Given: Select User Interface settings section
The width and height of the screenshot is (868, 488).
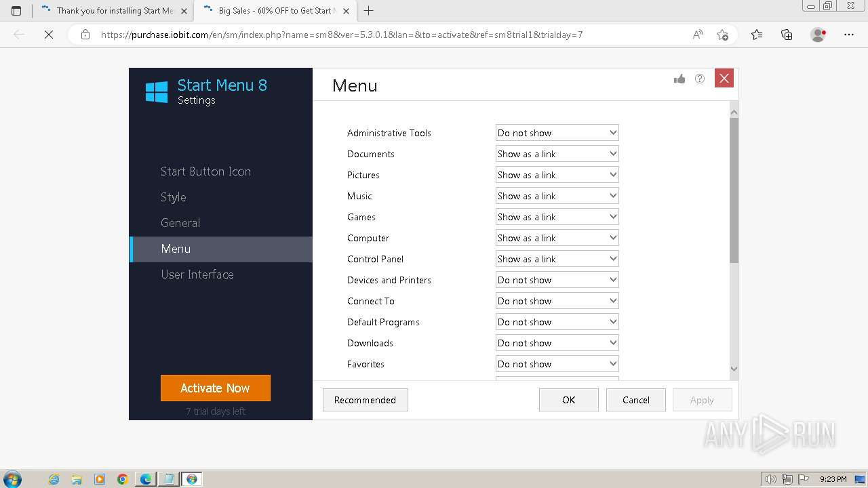Looking at the screenshot, I should point(221,274).
